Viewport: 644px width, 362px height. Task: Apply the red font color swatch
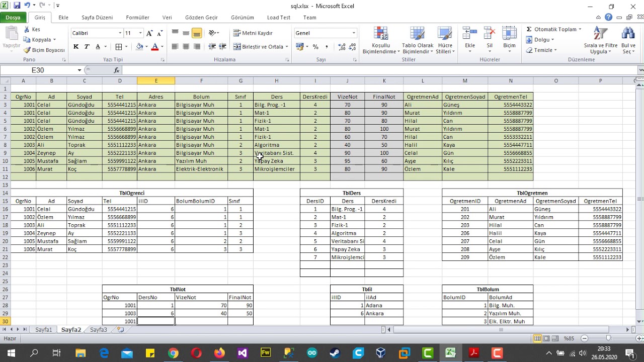[x=154, y=47]
